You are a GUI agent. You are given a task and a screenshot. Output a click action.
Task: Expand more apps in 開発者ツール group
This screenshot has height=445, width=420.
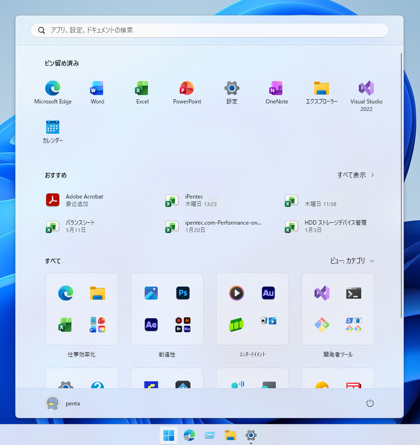tap(354, 325)
